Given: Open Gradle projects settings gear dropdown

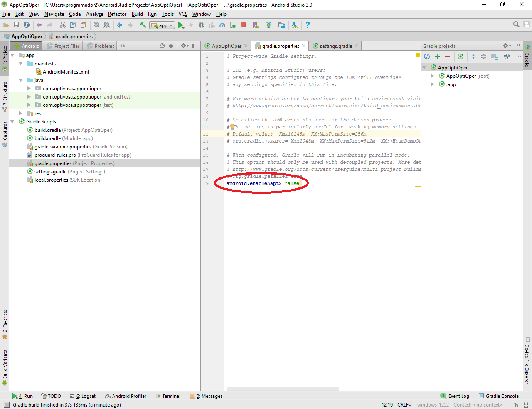Looking at the screenshot, I should (x=507, y=46).
